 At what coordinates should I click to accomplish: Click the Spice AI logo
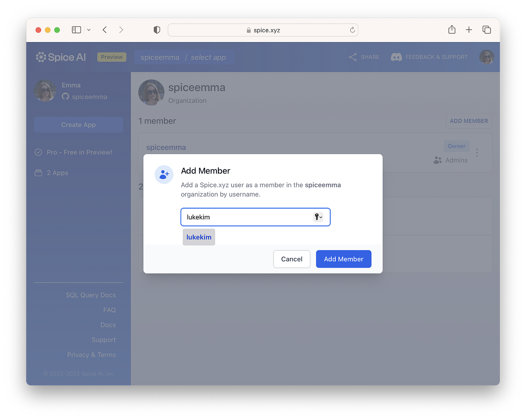pyautogui.click(x=60, y=56)
